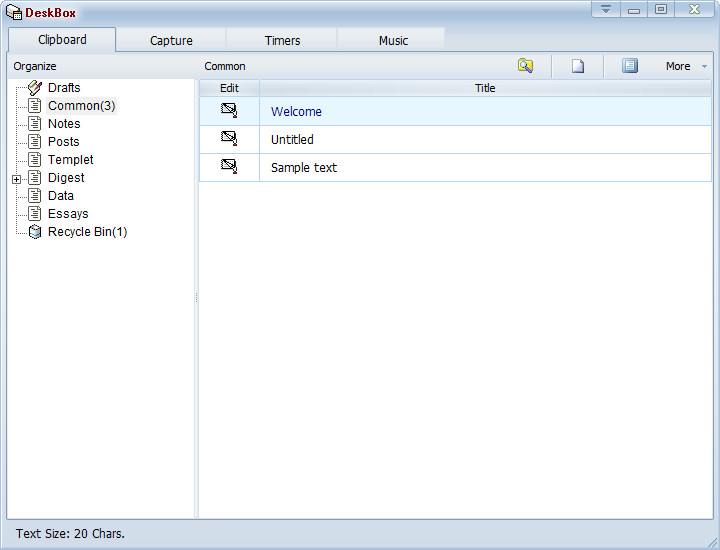Click the window resize grip corner
720x550 pixels.
click(x=712, y=542)
